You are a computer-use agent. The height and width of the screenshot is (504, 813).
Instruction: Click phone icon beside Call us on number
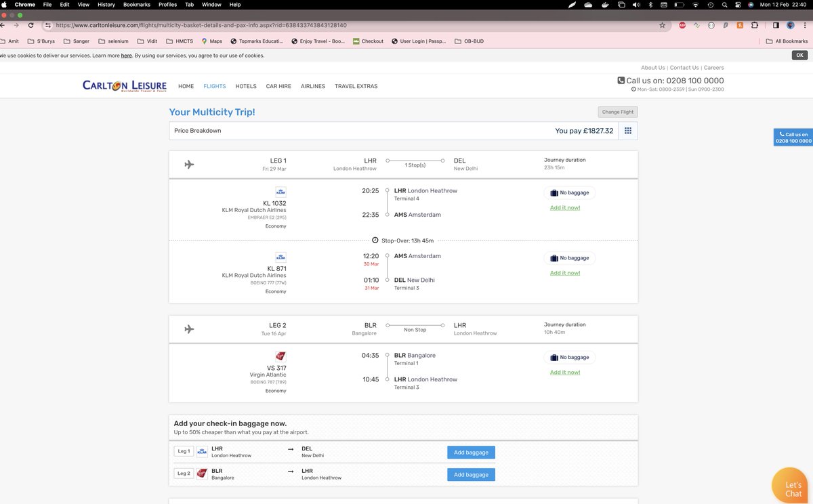621,81
